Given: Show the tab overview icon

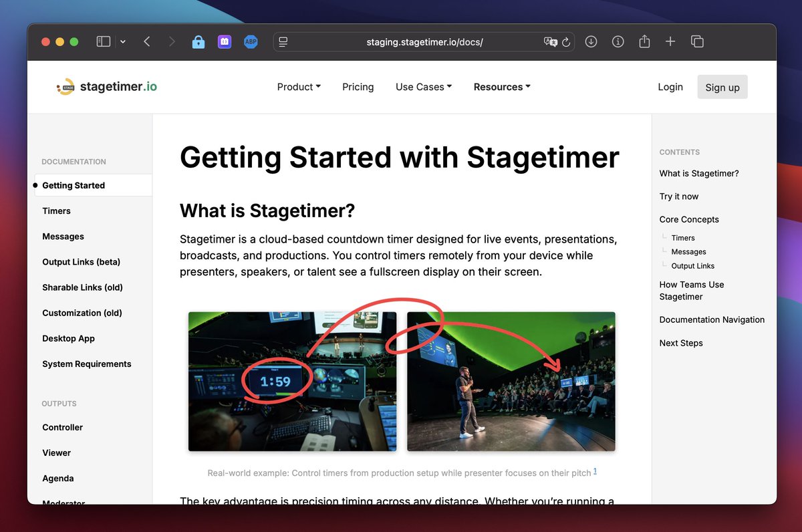Looking at the screenshot, I should point(697,41).
